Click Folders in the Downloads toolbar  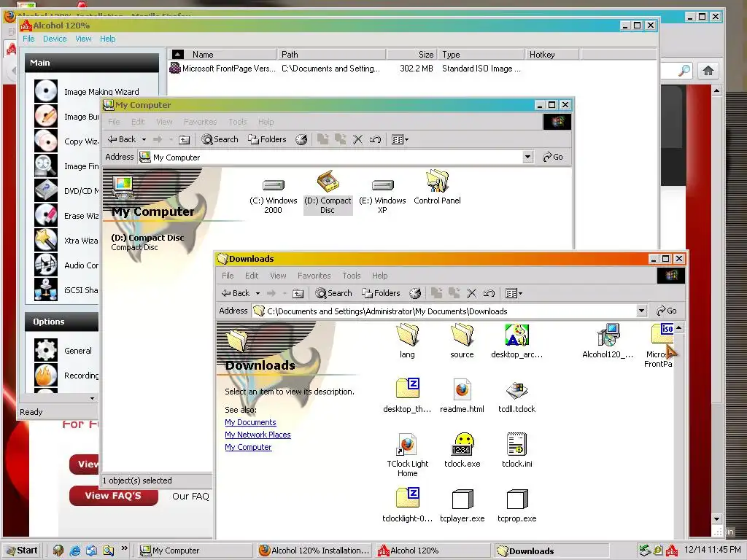click(381, 293)
